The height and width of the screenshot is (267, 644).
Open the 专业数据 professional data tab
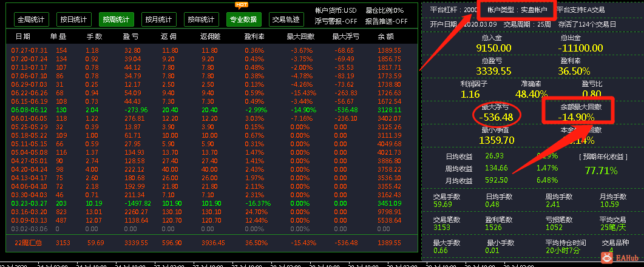pos(244,19)
